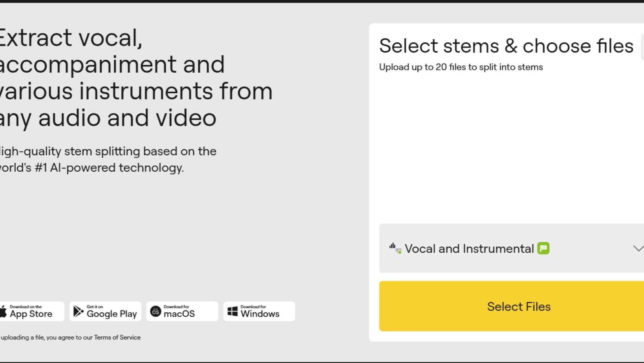Click the waveform stem icon beside Vocal and Instrumental
This screenshot has height=363, width=644.
[395, 248]
